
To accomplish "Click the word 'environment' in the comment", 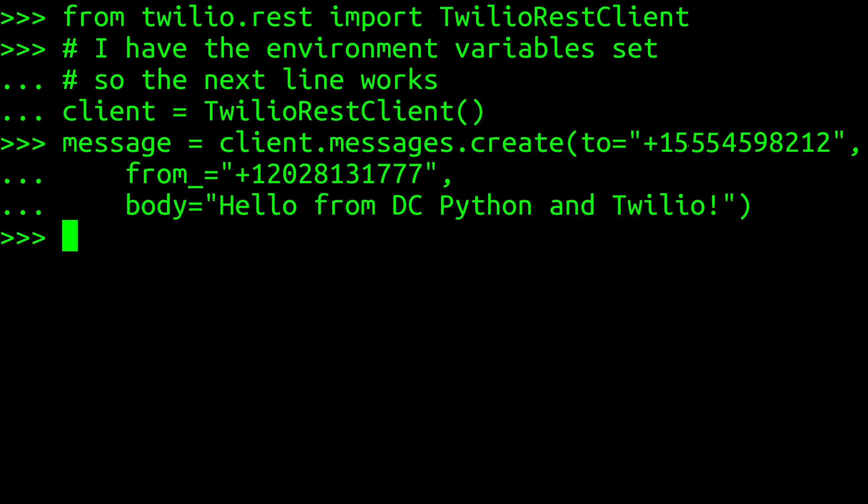I will coord(352,49).
